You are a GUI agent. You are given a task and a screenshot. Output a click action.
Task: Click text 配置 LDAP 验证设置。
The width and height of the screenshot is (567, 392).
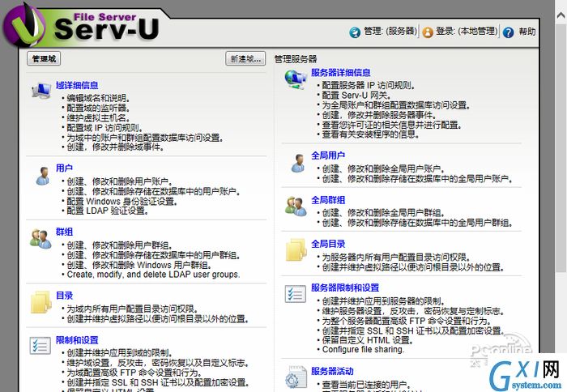tap(108, 211)
